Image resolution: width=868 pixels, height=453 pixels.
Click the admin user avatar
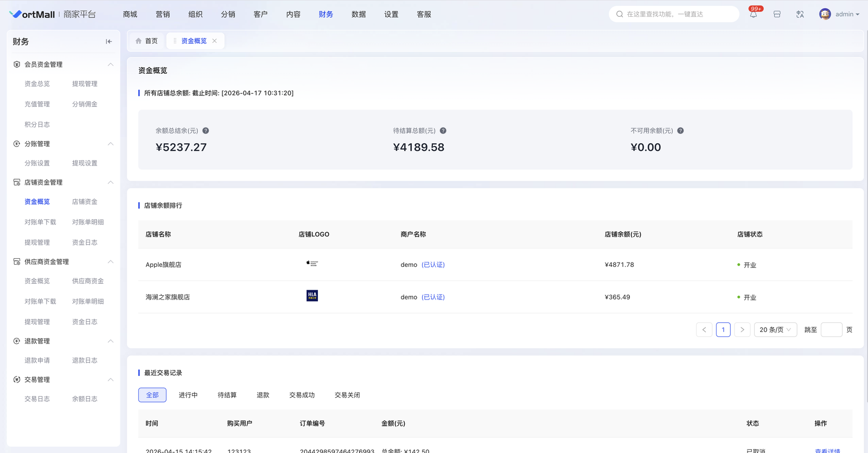[x=825, y=15]
